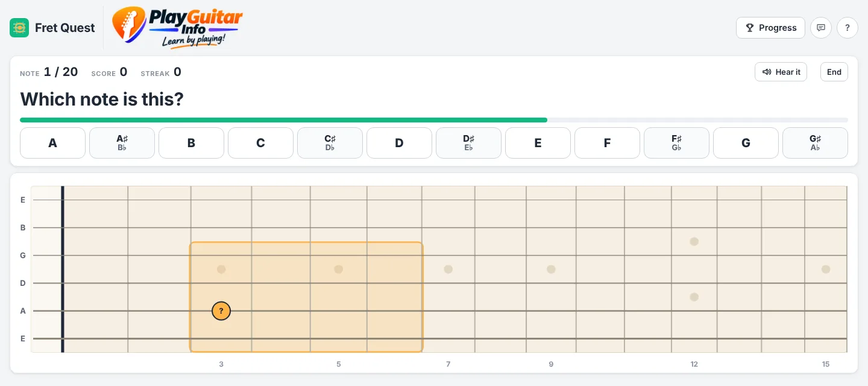The height and width of the screenshot is (386, 868).
Task: Pick the G note answer
Action: pos(746,143)
